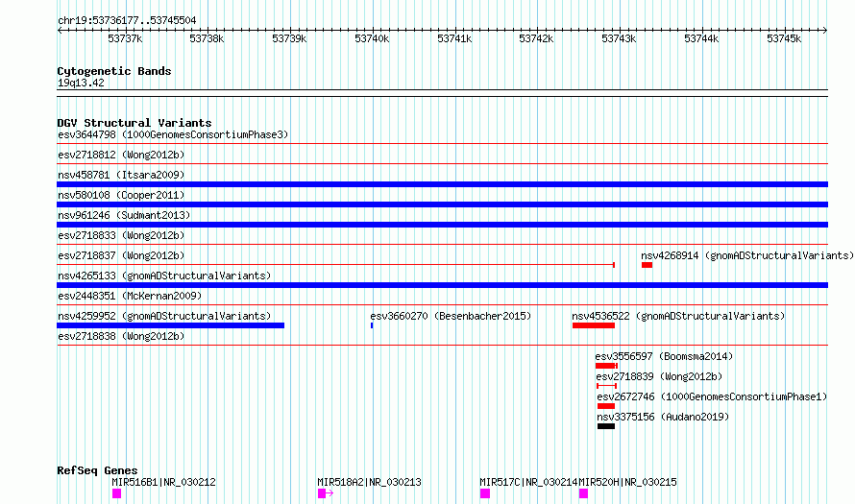The height and width of the screenshot is (504, 855).
Task: Click the 53738k ruler position
Action: coord(207,38)
